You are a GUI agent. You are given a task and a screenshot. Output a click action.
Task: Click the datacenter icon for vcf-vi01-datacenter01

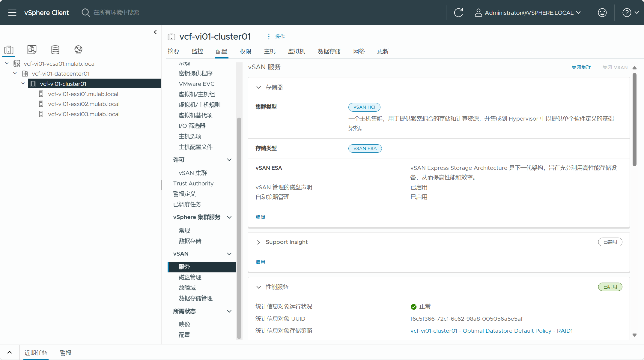25,74
